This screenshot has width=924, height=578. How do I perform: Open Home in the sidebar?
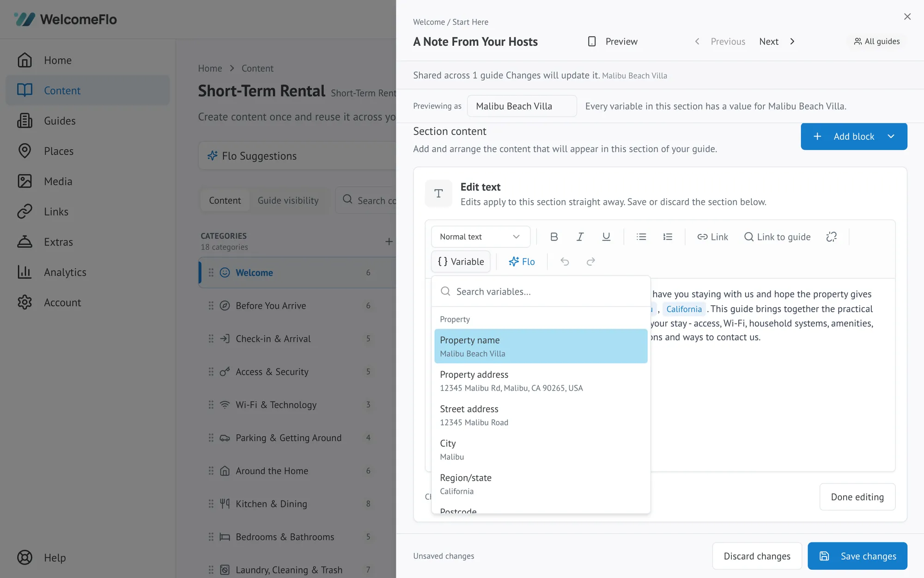(88, 60)
